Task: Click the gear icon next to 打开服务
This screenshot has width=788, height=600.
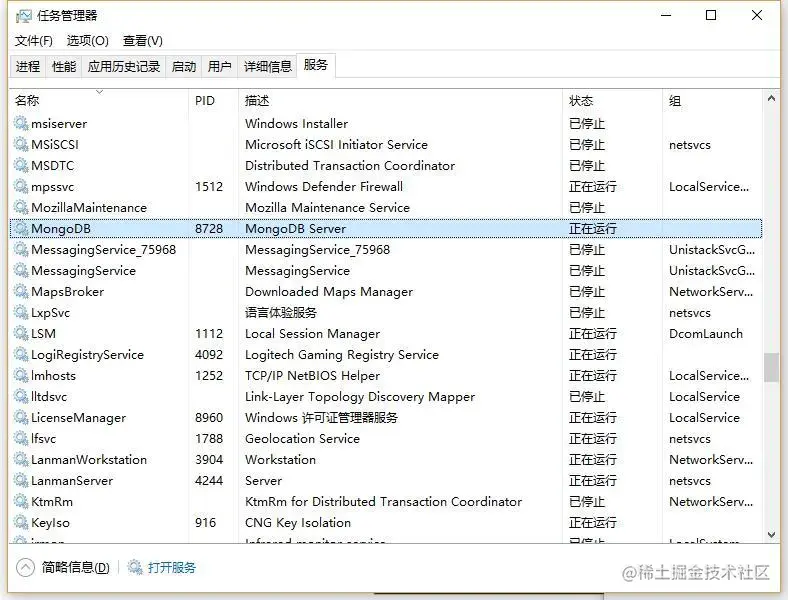Action: point(134,567)
